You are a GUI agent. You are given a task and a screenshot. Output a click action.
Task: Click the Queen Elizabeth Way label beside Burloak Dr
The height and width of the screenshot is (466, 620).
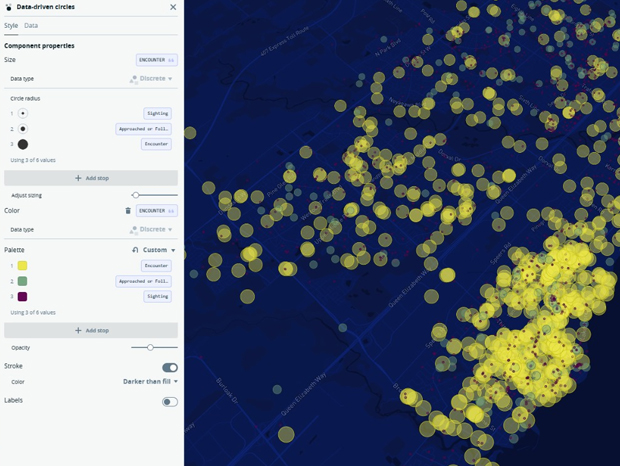pyautogui.click(x=304, y=394)
